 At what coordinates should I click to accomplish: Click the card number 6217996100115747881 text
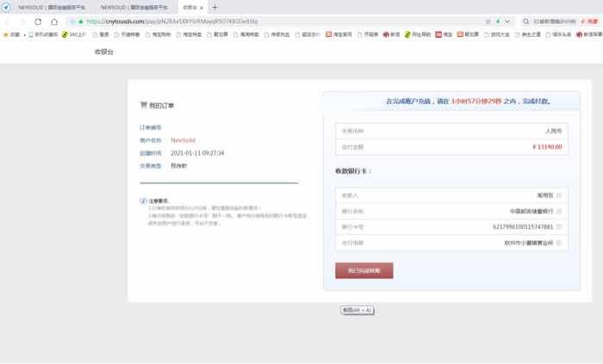click(523, 227)
